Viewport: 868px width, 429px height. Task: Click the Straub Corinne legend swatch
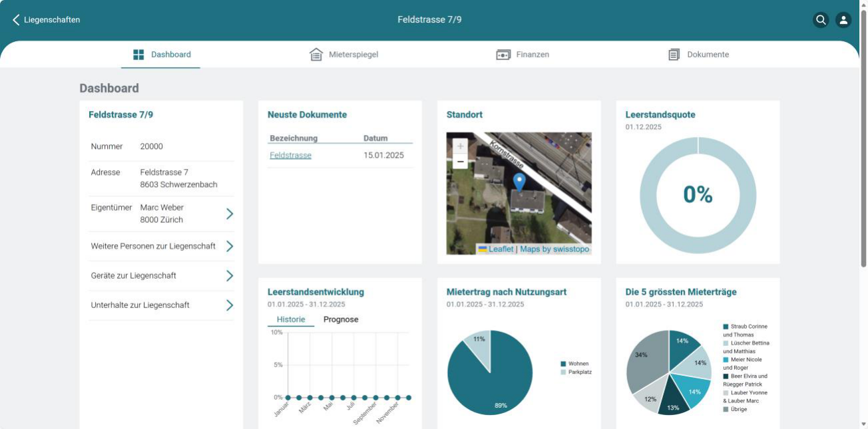[x=726, y=327]
